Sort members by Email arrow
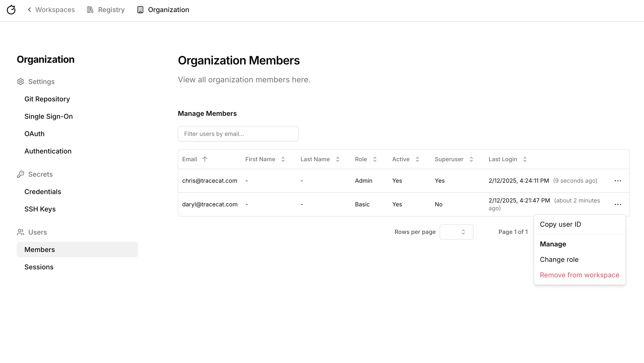Image resolution: width=644 pixels, height=363 pixels. [x=205, y=159]
